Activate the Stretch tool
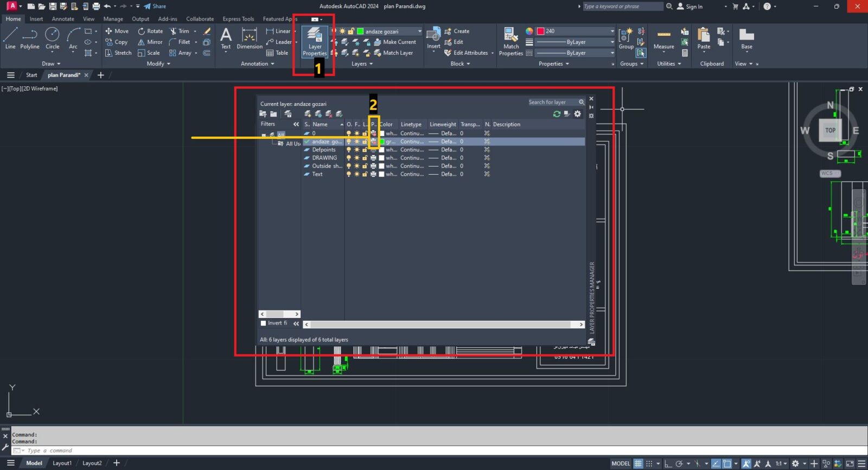Viewport: 868px width, 470px height. (118, 53)
